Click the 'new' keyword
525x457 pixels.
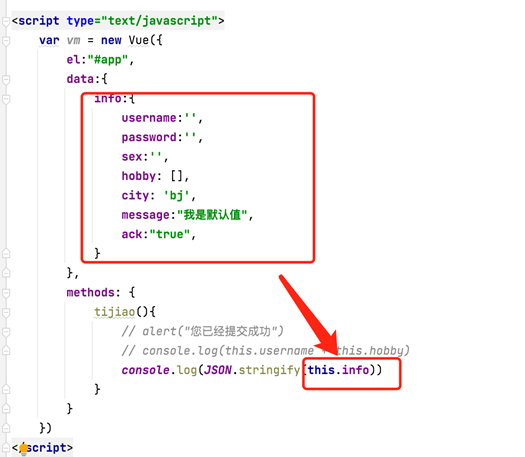111,41
